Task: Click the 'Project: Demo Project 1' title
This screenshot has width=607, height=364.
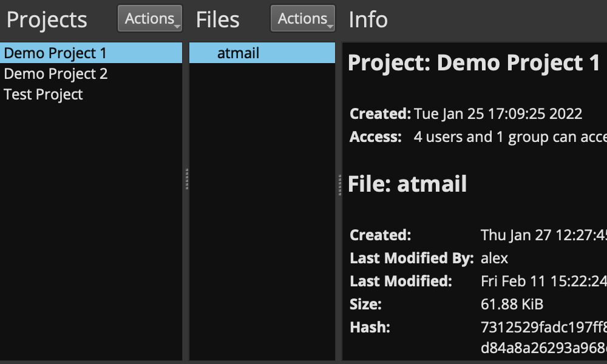Action: click(474, 63)
